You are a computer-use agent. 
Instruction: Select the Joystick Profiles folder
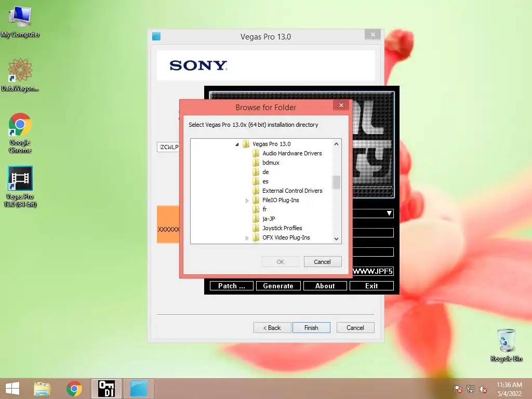(282, 228)
